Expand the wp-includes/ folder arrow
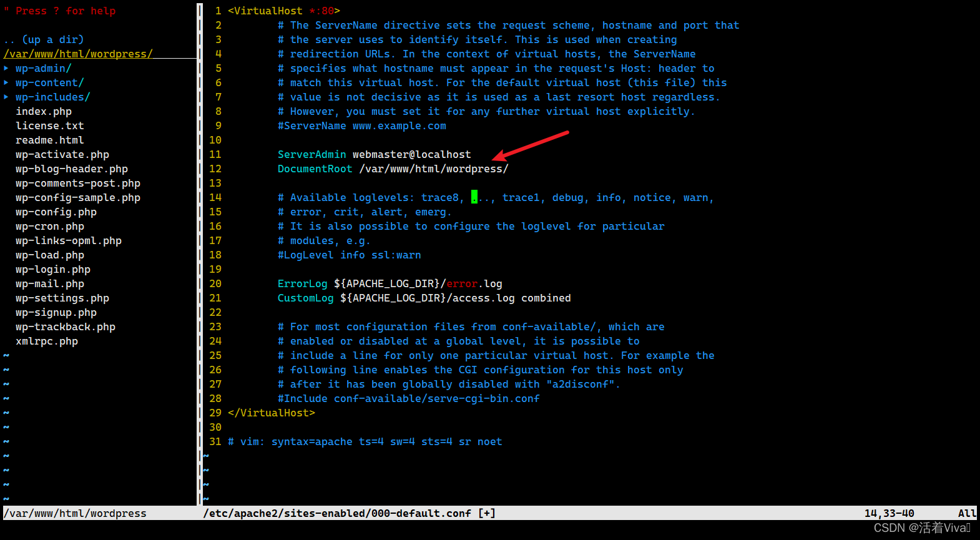The image size is (980, 540). [6, 97]
